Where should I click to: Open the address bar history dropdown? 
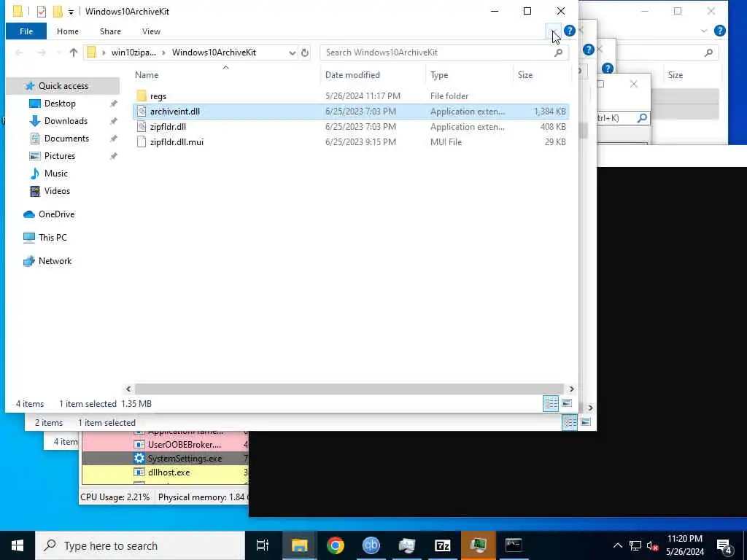[292, 52]
